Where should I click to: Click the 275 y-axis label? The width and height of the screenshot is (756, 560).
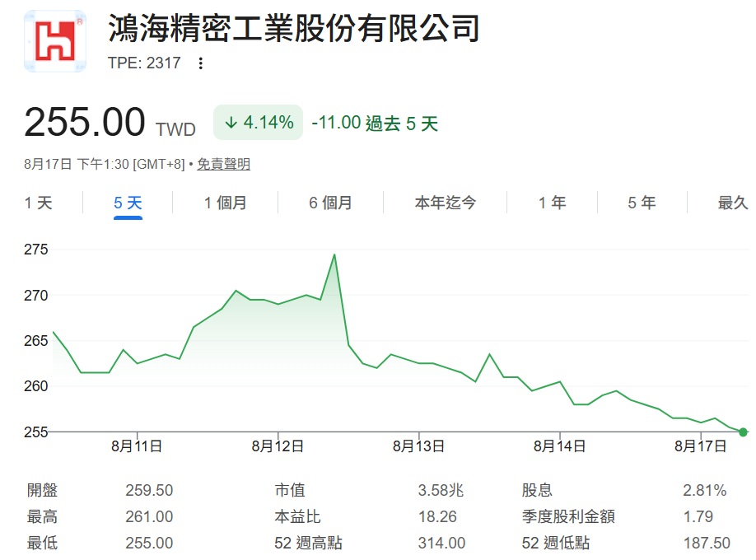pos(36,250)
